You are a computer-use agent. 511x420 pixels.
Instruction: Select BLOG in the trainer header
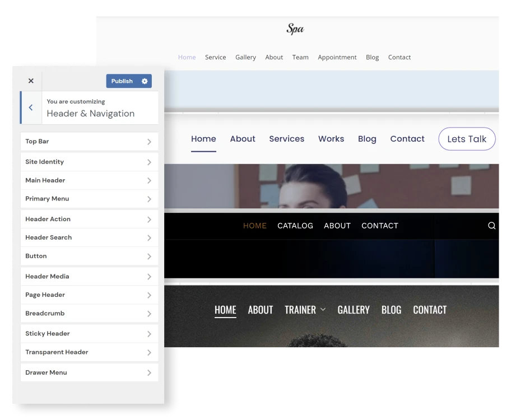(x=392, y=310)
